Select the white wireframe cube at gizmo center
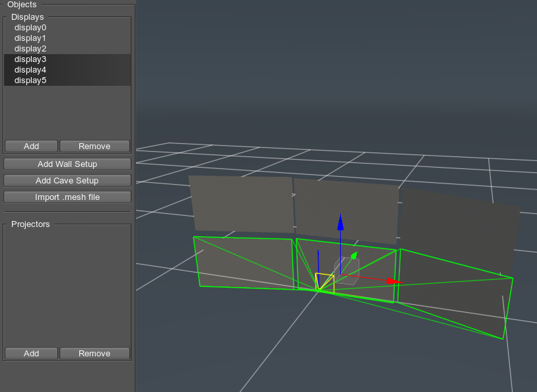Screen dimensions: 537x392 347,270
